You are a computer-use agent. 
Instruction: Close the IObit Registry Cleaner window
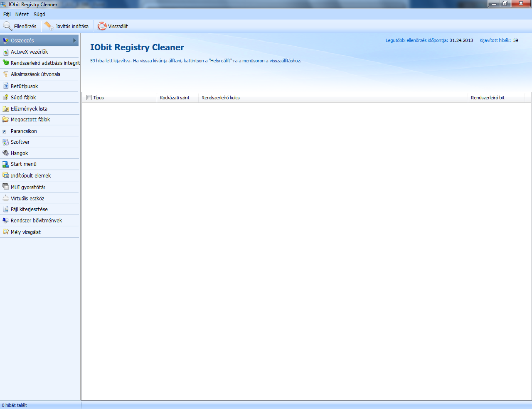520,4
